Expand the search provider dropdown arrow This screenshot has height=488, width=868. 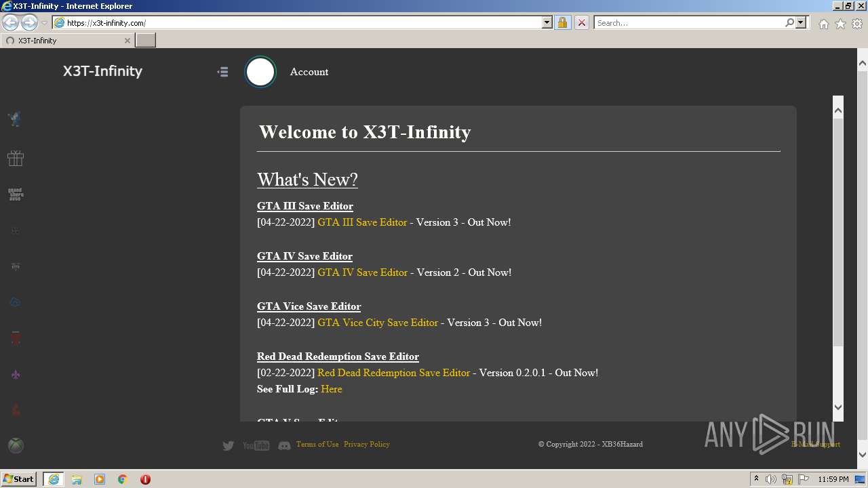pyautogui.click(x=801, y=22)
